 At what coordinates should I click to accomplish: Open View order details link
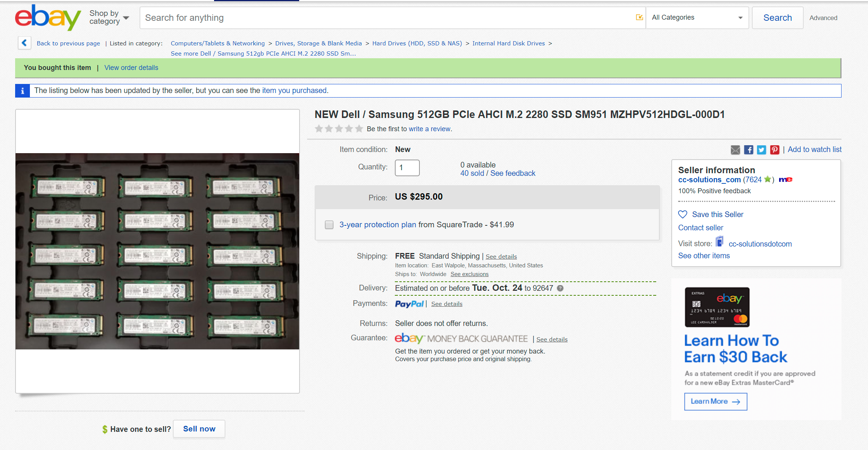pyautogui.click(x=131, y=68)
